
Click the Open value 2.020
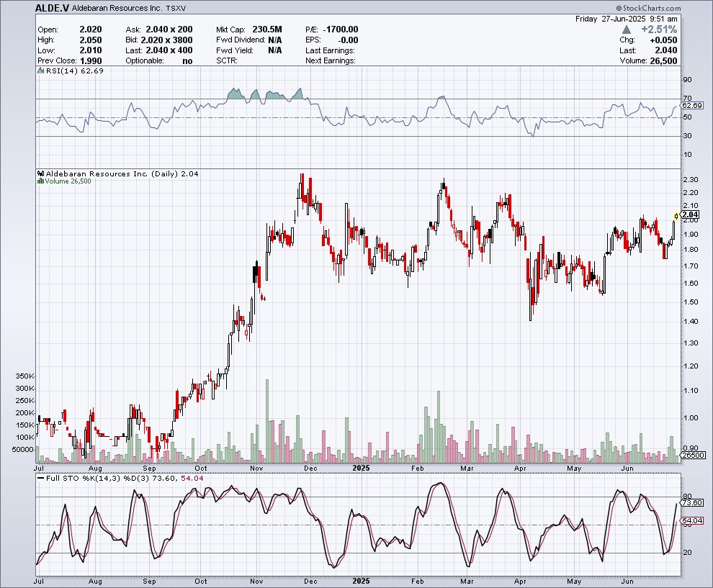coord(91,30)
